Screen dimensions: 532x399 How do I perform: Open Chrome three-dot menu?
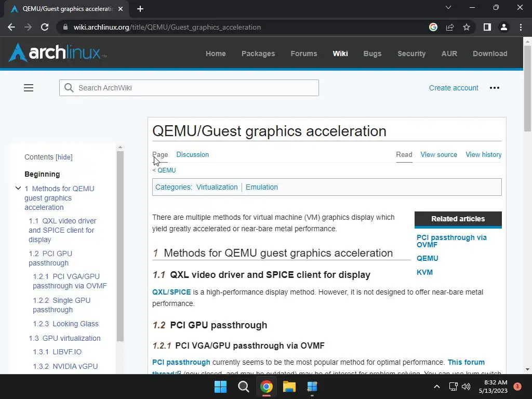click(521, 27)
